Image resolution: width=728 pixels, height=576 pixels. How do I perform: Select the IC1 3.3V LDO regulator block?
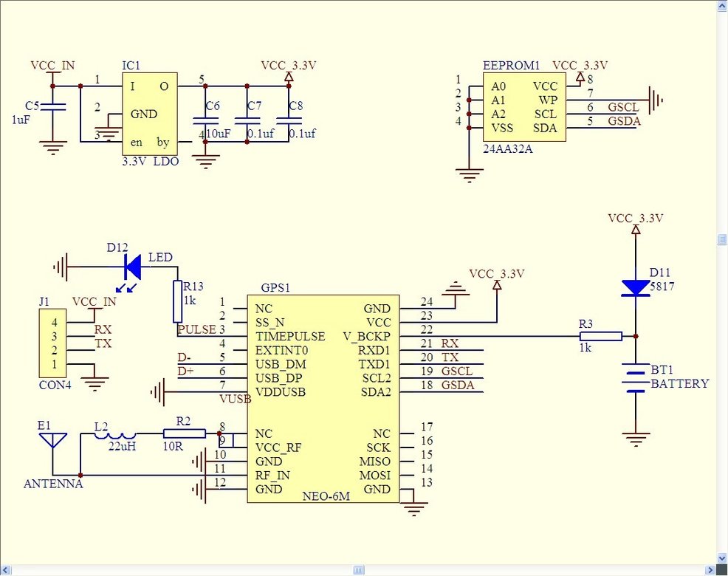coord(149,114)
